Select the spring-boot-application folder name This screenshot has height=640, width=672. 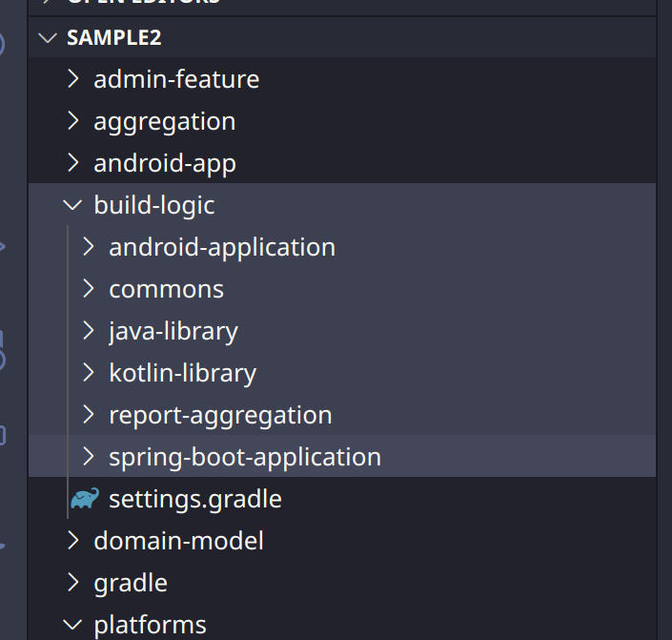pyautogui.click(x=245, y=457)
